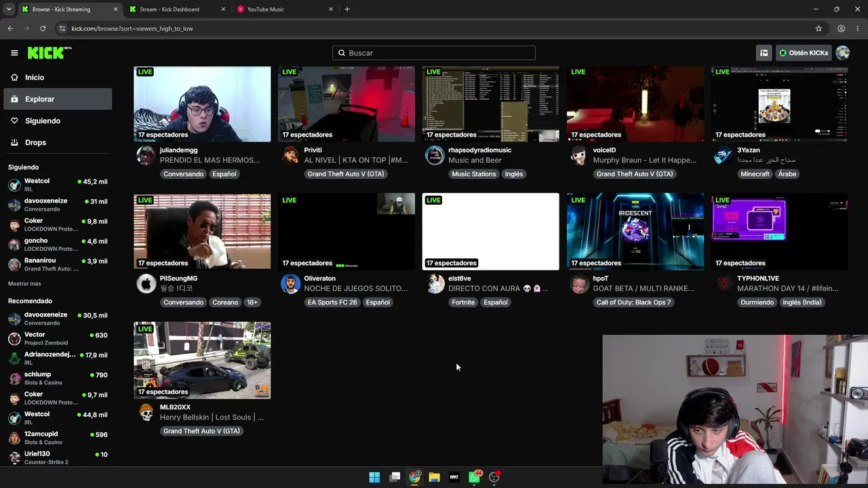Select the 18+ tag under PilSeungMG

tap(252, 302)
